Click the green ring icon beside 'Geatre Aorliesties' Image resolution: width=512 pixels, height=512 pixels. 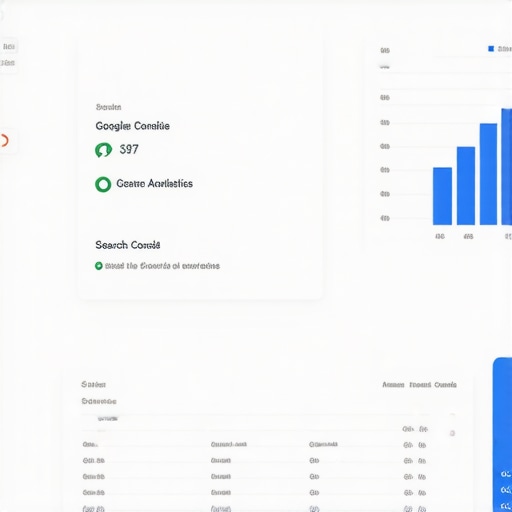103,184
